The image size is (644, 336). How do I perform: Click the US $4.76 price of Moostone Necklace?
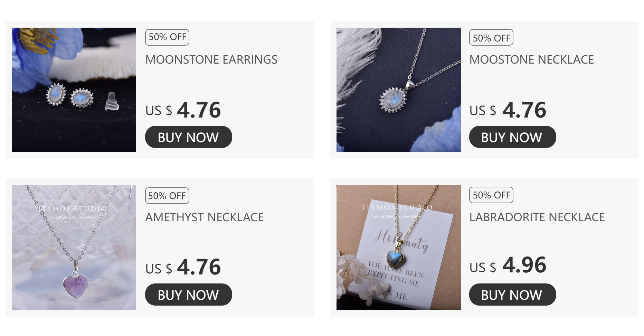pos(508,110)
